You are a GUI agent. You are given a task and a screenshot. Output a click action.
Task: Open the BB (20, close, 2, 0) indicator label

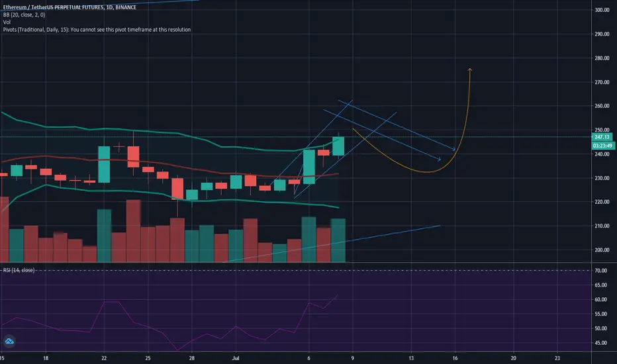click(24, 15)
